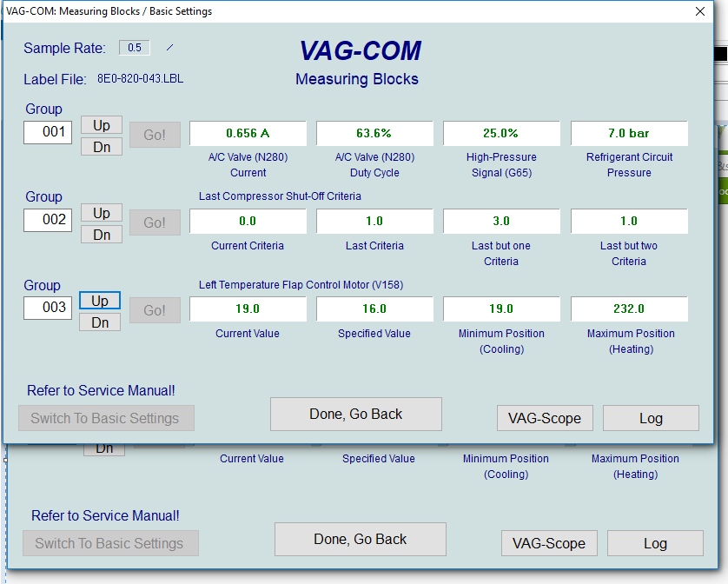This screenshot has width=728, height=584.
Task: Click Group 002 number field
Action: (x=48, y=220)
